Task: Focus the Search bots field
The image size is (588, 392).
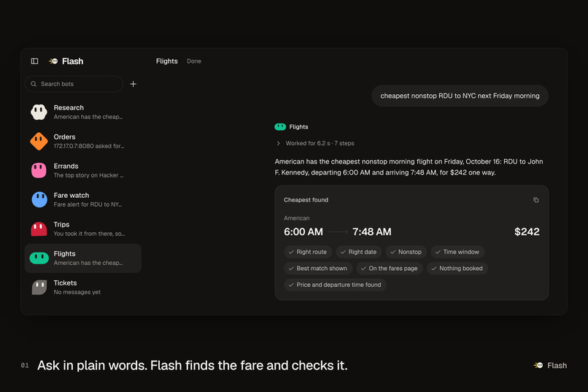Action: point(74,84)
